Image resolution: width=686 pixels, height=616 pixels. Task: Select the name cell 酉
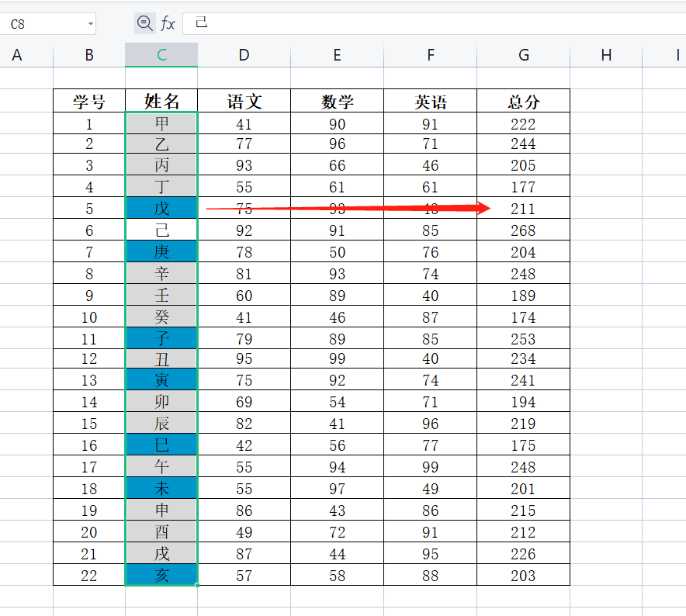161,531
